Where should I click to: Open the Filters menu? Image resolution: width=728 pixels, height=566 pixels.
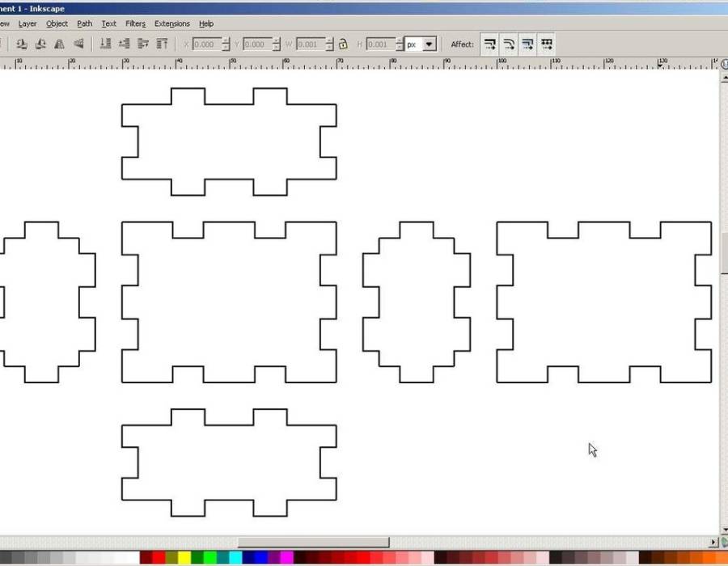coord(136,23)
